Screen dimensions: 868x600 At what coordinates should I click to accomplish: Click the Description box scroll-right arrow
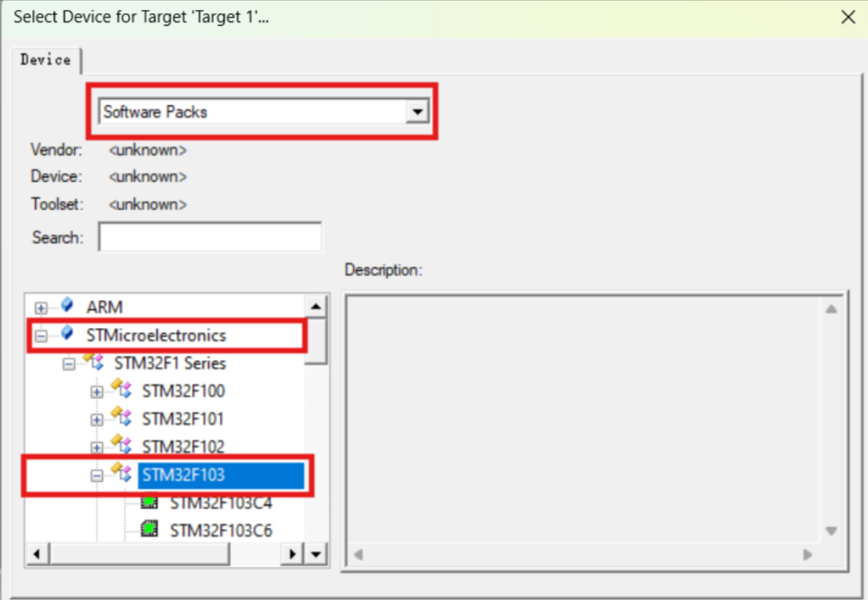tap(808, 555)
